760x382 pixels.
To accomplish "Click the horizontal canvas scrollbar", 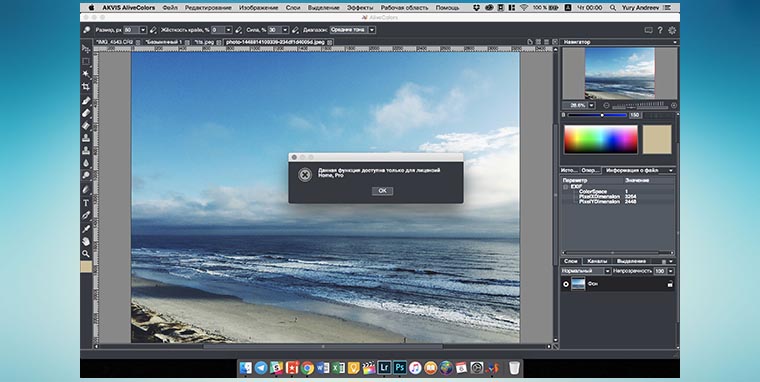I will (323, 347).
